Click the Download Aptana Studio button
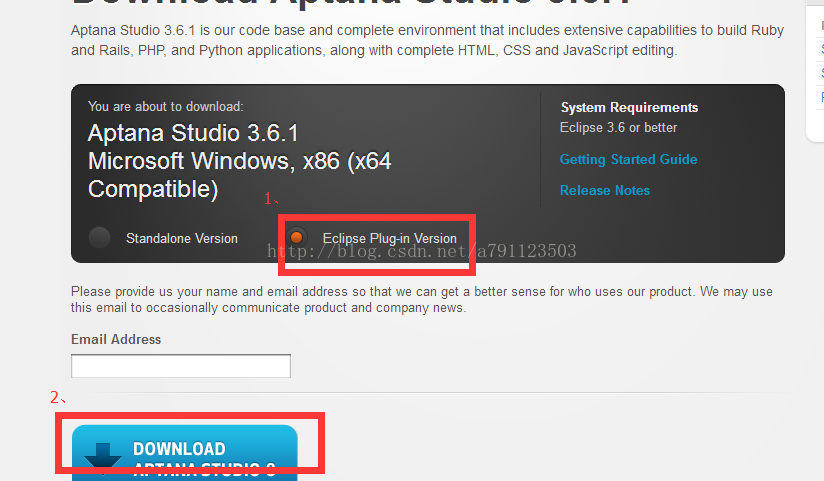Viewport: 824px width, 481px height. [x=185, y=453]
